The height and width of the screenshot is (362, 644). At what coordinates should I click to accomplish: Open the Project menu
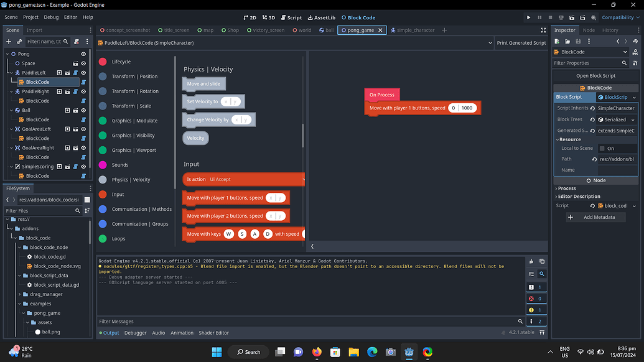pos(29,17)
